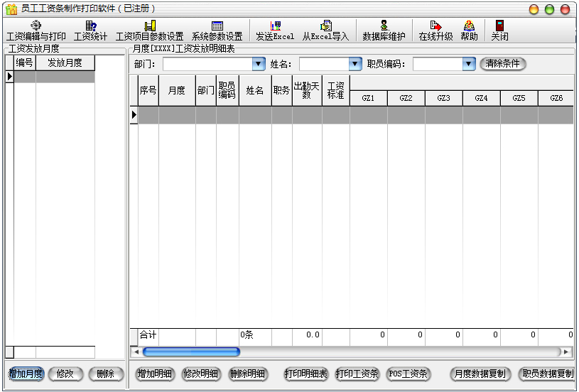Screen dimensions: 579x392
Task: Open 系统参数设置 system settings
Action: [x=217, y=30]
